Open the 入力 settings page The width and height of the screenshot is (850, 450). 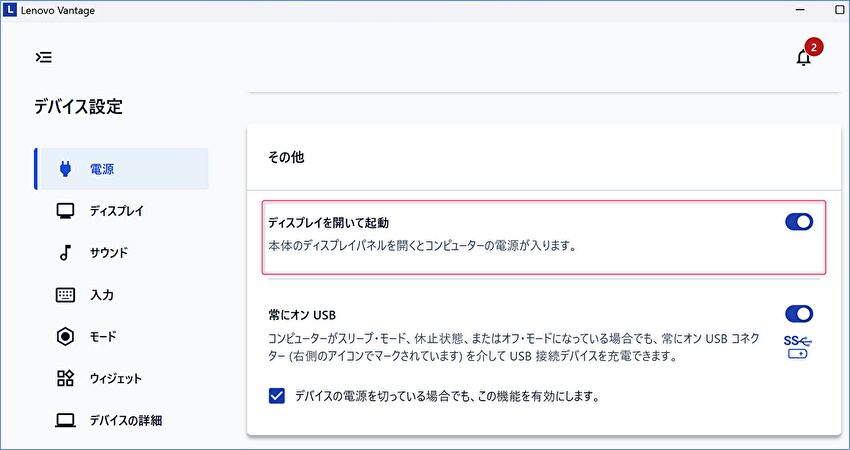(102, 295)
